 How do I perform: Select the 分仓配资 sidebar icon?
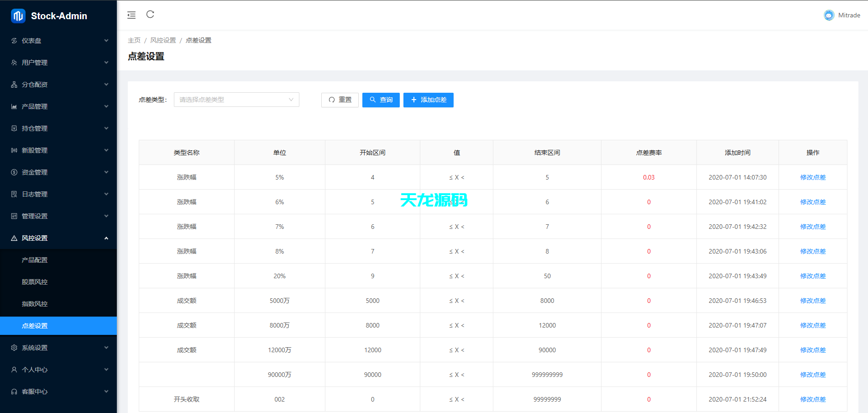(x=14, y=84)
